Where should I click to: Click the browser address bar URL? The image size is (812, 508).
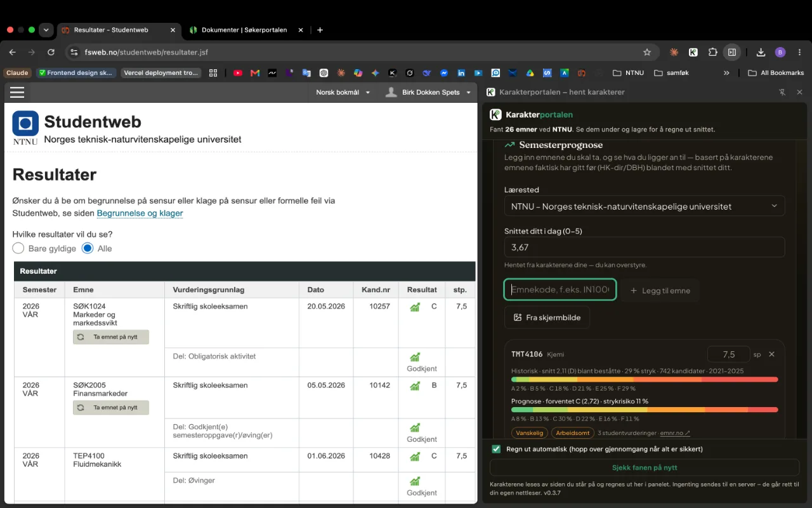point(147,52)
